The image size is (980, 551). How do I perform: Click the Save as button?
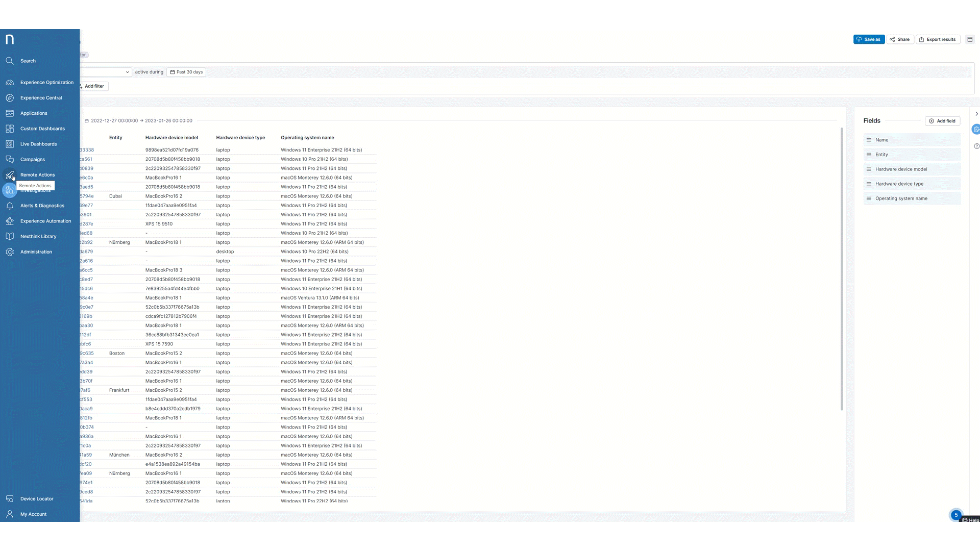(x=869, y=39)
